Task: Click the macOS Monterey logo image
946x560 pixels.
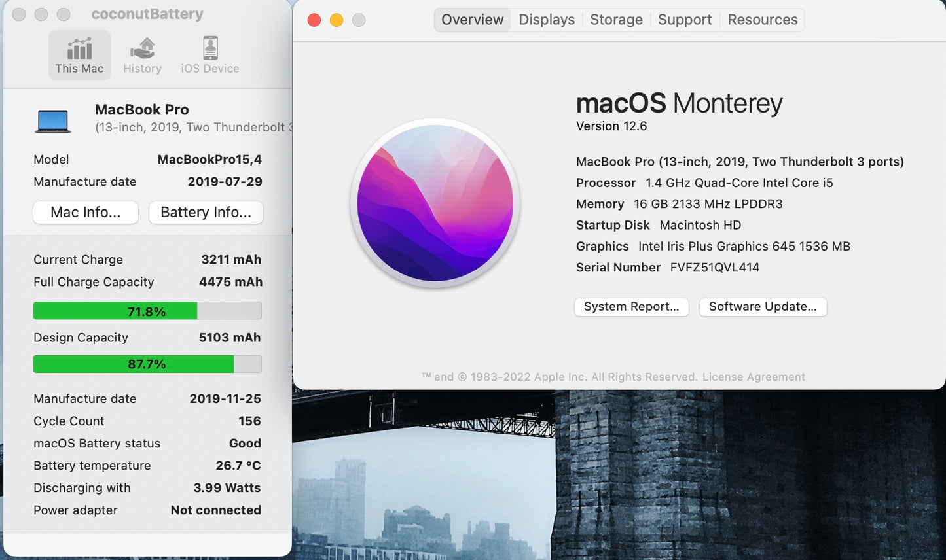Action: 435,203
